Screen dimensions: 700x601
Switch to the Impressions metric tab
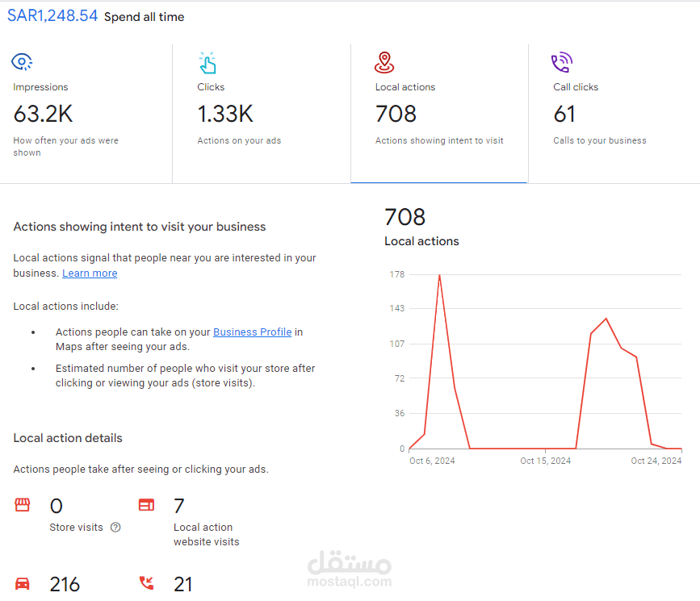click(86, 114)
